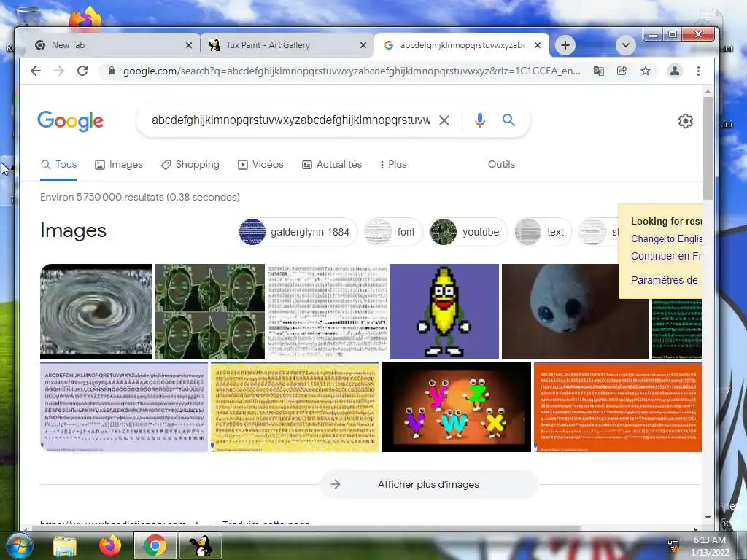Select the text filter chip
The image size is (747, 560).
pos(542,232)
